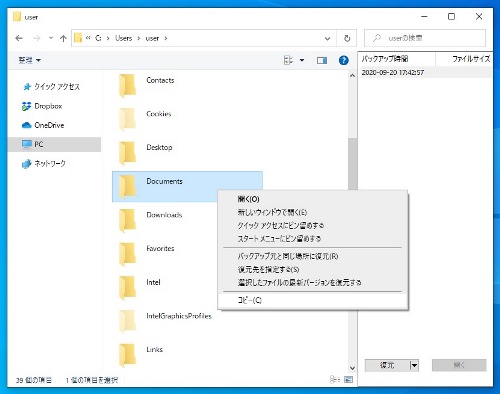500x394 pixels.
Task: Click the Downloads folder name
Action: [x=164, y=215]
